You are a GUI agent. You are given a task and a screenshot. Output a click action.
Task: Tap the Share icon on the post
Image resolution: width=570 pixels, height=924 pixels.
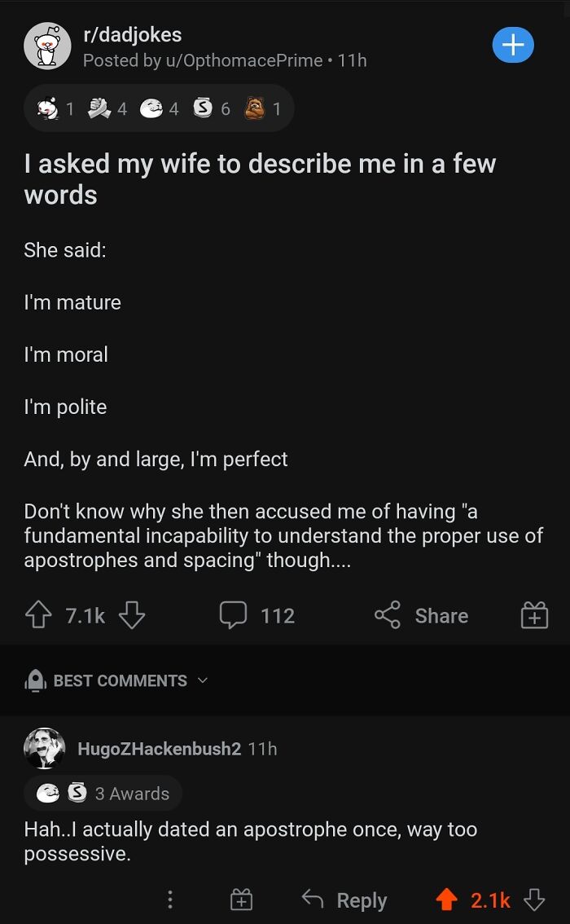421,615
